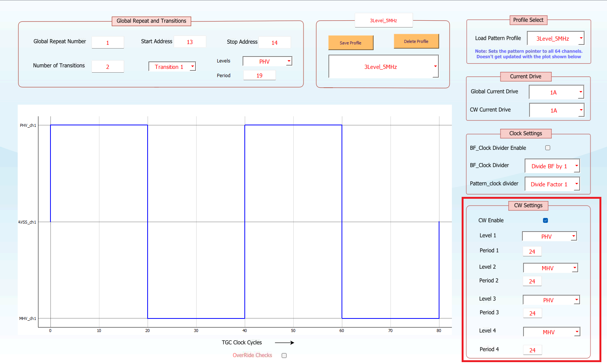
Task: Expand the Global Current Drive dropdown
Action: pyautogui.click(x=556, y=92)
